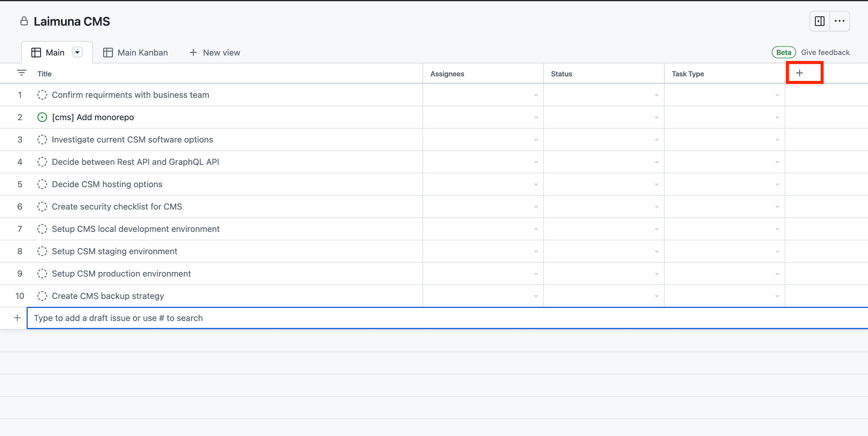Viewport: 868px width, 436px height.
Task: Click the plus icon beside draft issue input
Action: [x=17, y=318]
